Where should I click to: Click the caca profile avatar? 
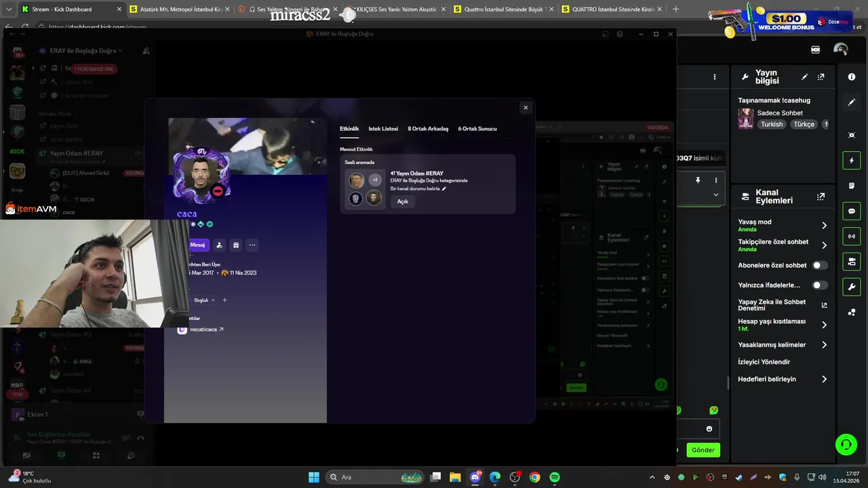201,176
